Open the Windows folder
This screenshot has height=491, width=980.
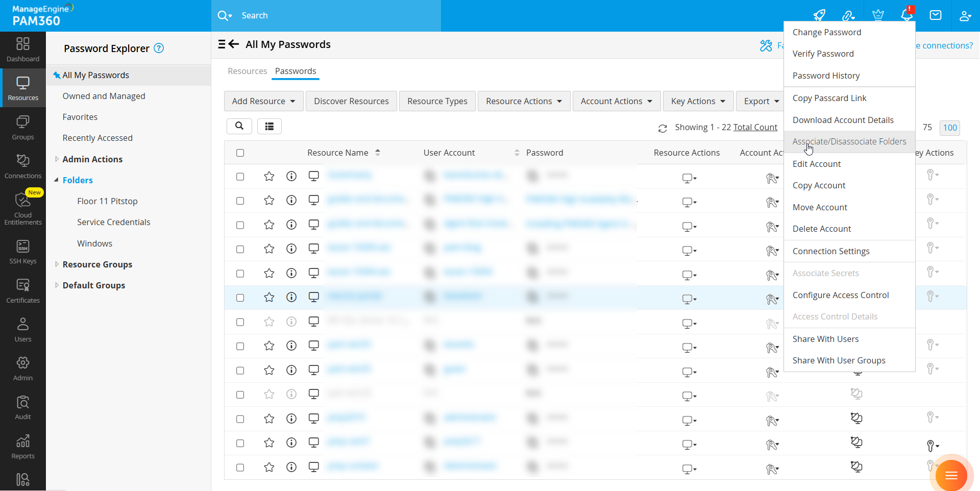click(94, 243)
